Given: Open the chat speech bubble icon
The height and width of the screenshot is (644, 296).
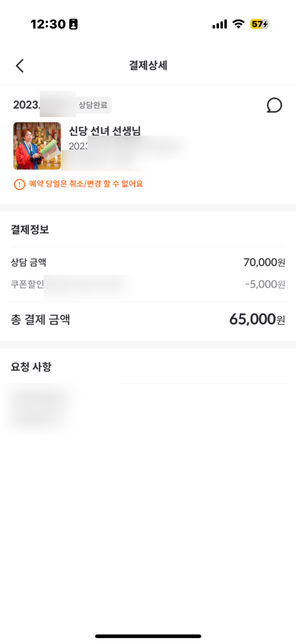Looking at the screenshot, I should [274, 105].
